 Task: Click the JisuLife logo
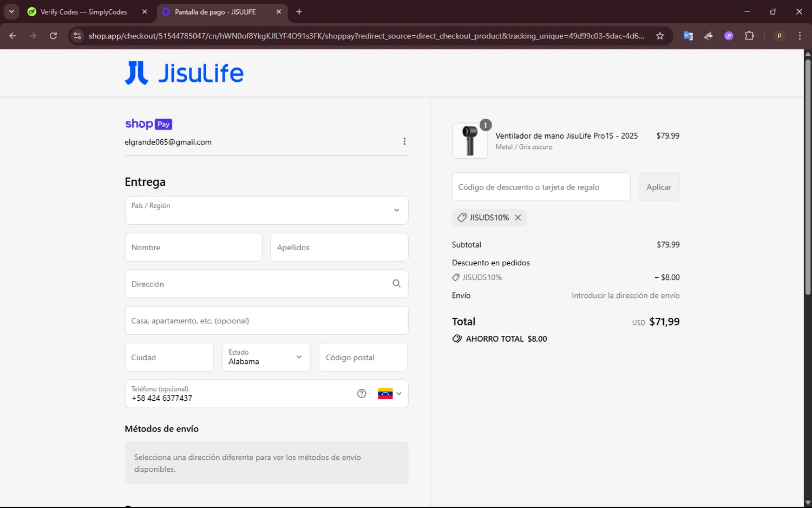click(184, 73)
